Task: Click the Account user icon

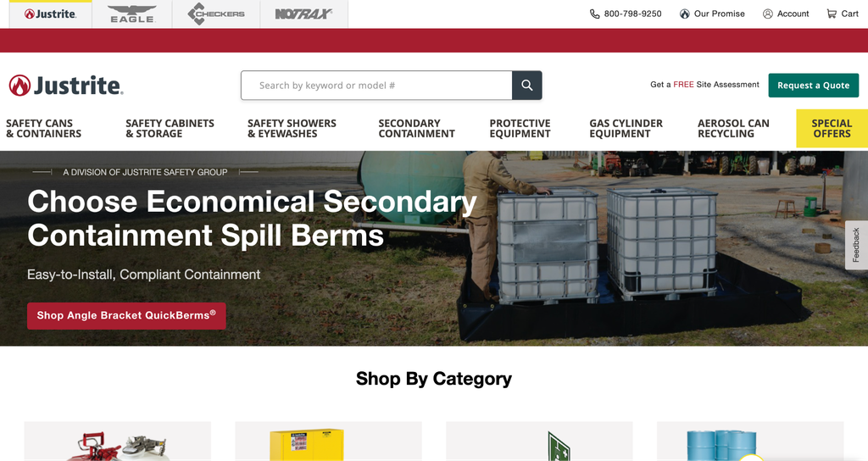Action: pos(768,14)
